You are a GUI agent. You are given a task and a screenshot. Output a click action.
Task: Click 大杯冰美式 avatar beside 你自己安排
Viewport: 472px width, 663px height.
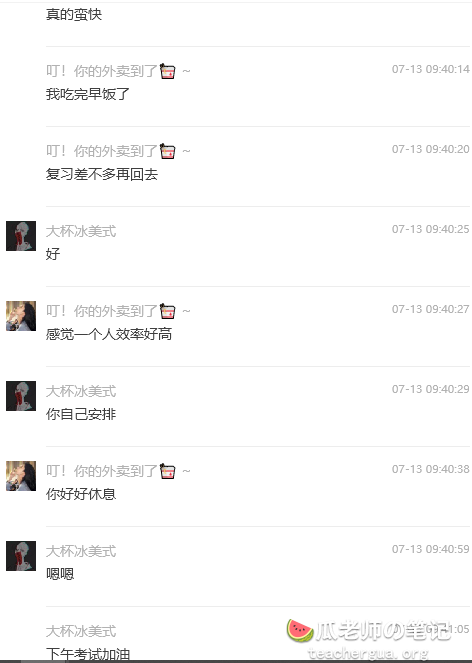21,396
